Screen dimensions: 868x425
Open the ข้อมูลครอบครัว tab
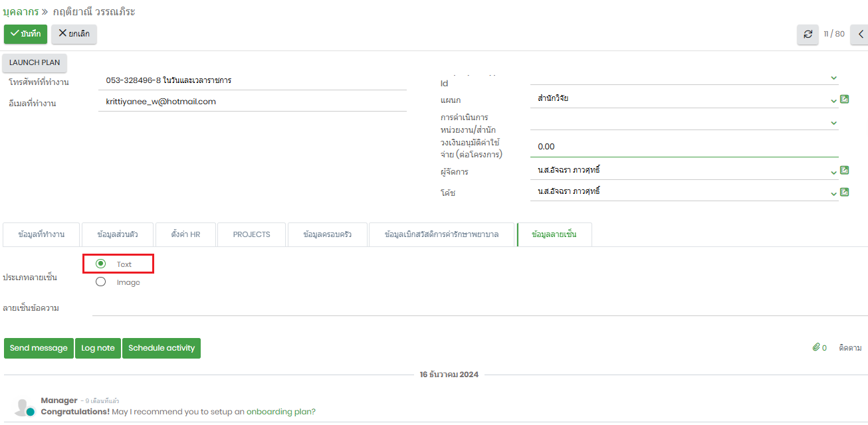tap(327, 234)
